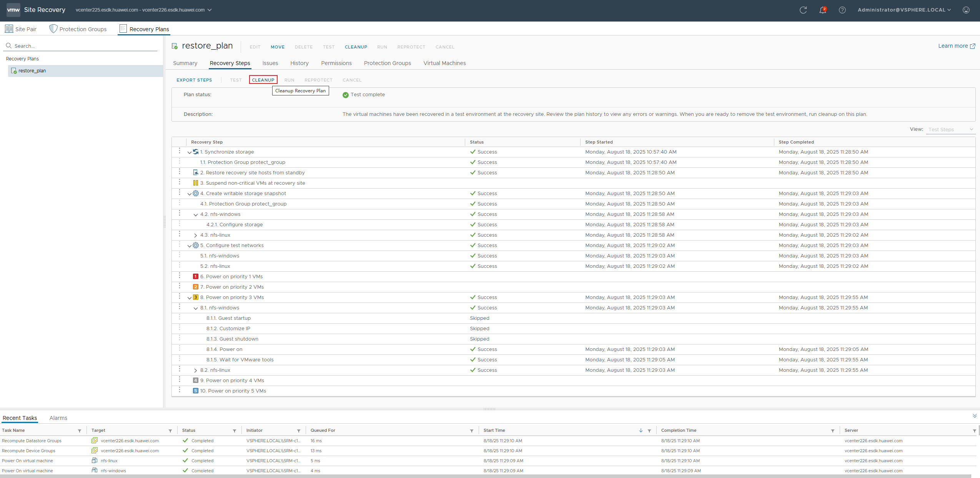Viewport: 980px width, 478px height.
Task: Click the Learn more external link
Action: [x=957, y=46]
